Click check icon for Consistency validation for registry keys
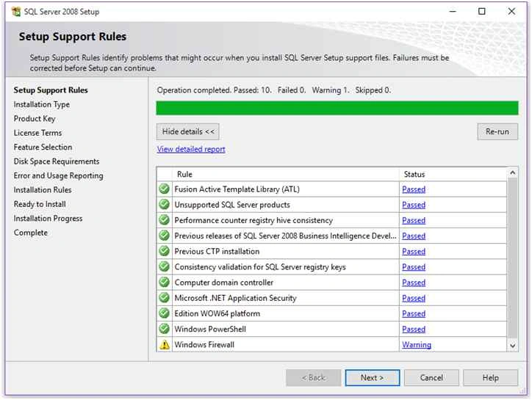This screenshot has height=400, width=532. coord(164,266)
